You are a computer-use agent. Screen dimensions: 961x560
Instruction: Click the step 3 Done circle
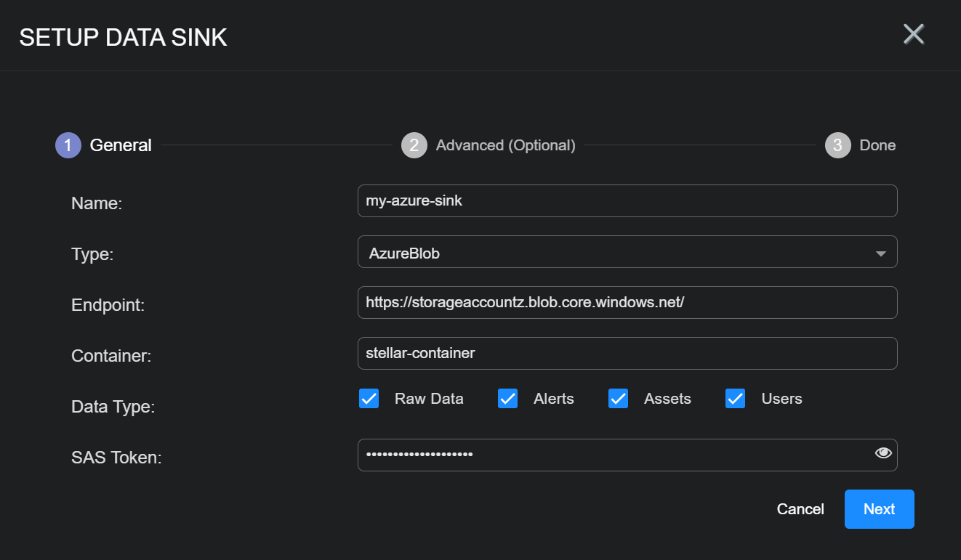tap(837, 145)
